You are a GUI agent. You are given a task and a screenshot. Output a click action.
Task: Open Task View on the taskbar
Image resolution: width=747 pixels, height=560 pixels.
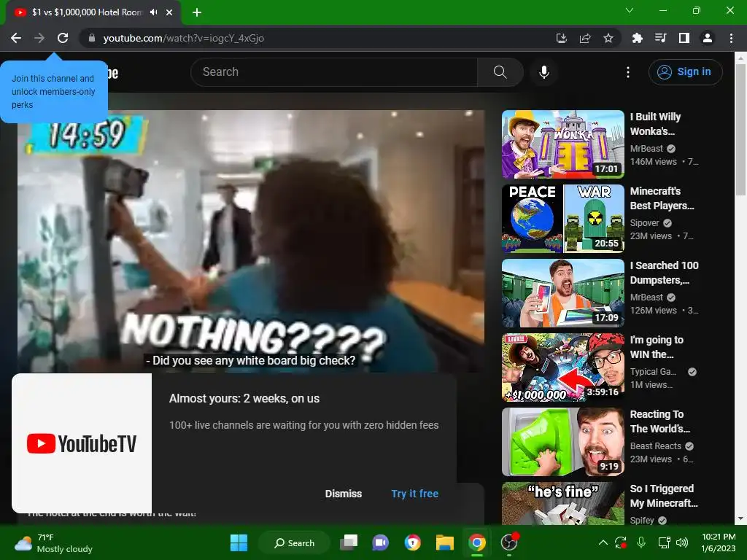click(x=349, y=542)
